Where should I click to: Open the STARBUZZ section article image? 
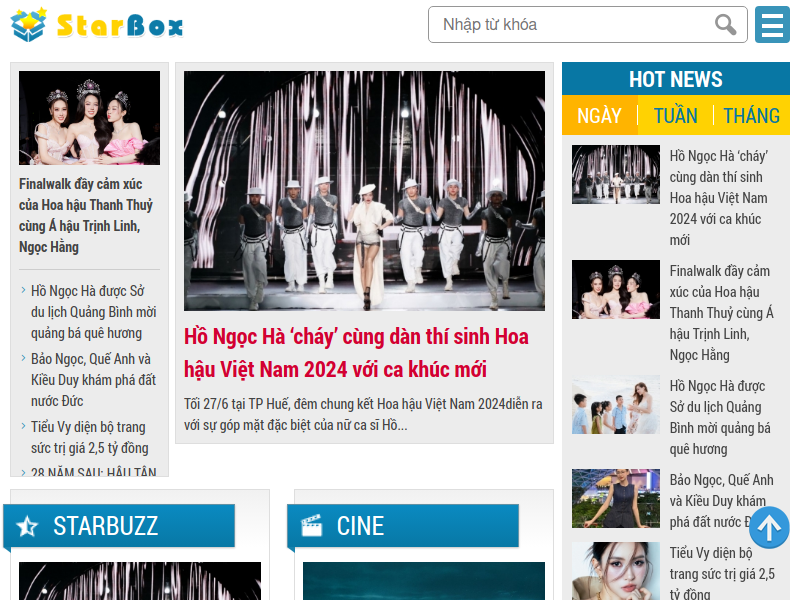coord(140,581)
